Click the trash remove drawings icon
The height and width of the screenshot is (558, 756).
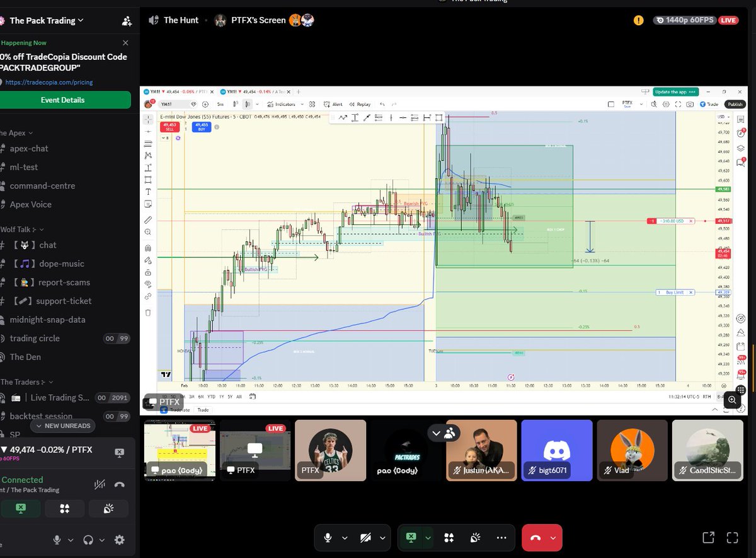click(x=148, y=312)
